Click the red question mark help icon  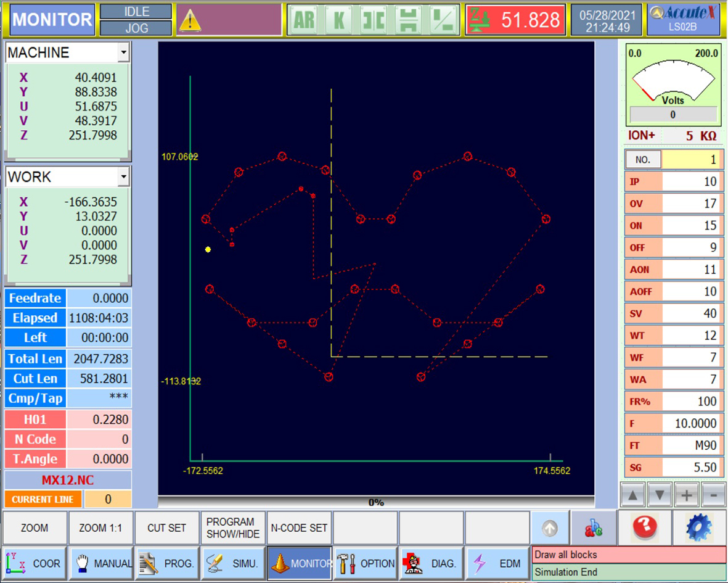[644, 528]
